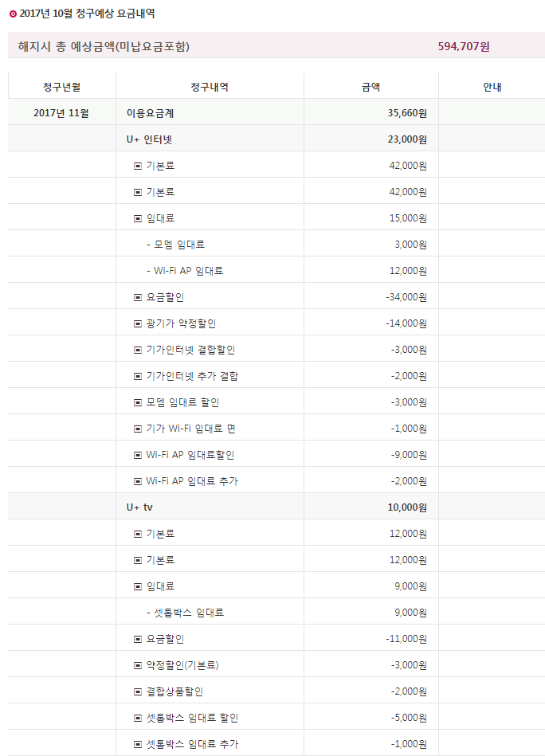The image size is (545, 756).
Task: Click the 이용요금계 summary row
Action: pyautogui.click(x=151, y=113)
